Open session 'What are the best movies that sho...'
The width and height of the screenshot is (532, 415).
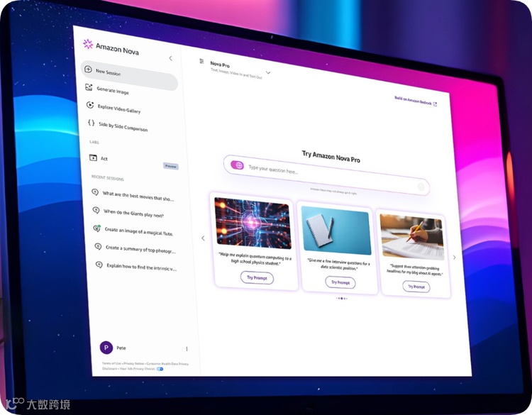pyautogui.click(x=138, y=196)
